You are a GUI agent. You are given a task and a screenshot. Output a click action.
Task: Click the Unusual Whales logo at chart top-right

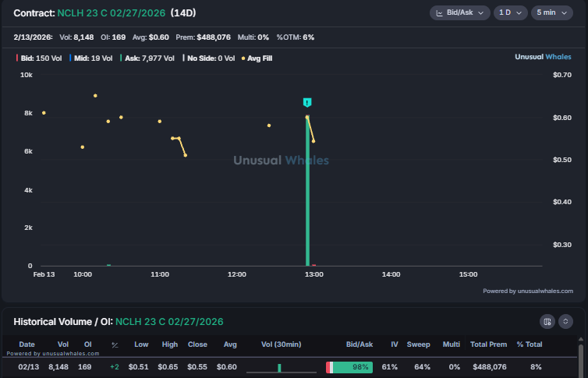click(x=544, y=57)
